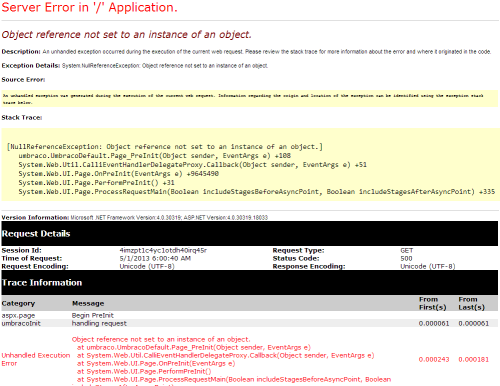The width and height of the screenshot is (500, 386).
Task: Click the "Exception Details:" label
Action: (x=31, y=66)
